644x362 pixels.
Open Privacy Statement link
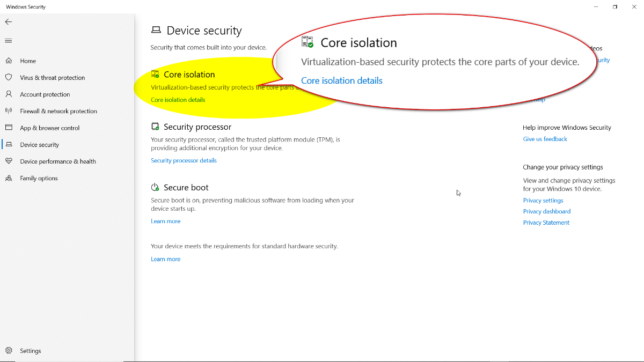tap(546, 223)
